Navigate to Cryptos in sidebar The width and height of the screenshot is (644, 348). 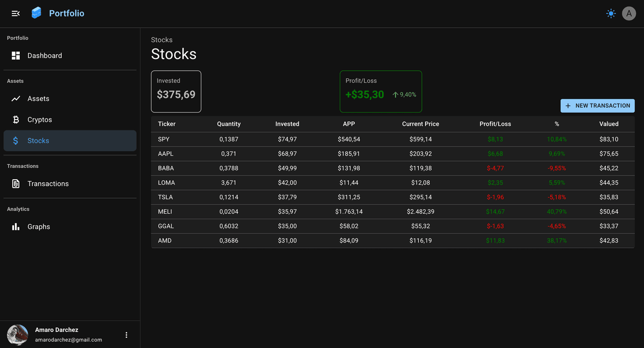(70, 120)
